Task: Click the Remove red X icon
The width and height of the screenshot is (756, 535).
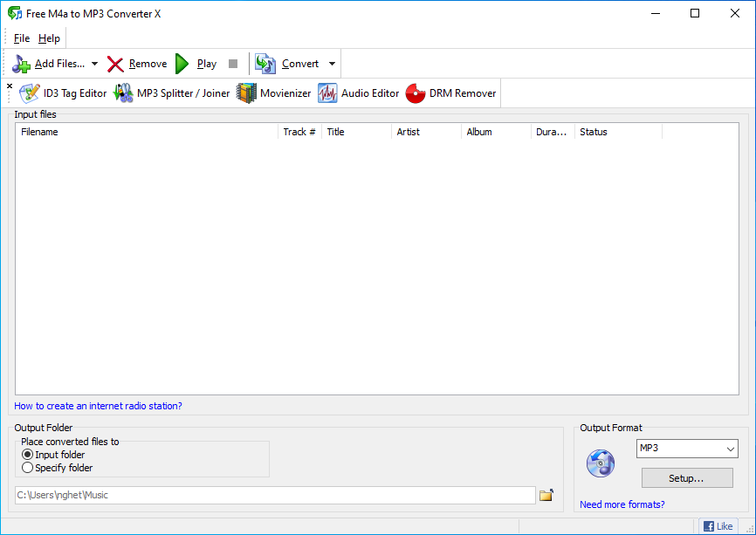Action: click(x=114, y=63)
